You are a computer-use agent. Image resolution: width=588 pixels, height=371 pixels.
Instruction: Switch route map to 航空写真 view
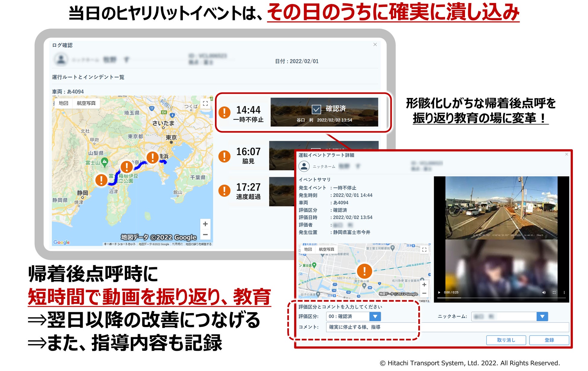[86, 103]
